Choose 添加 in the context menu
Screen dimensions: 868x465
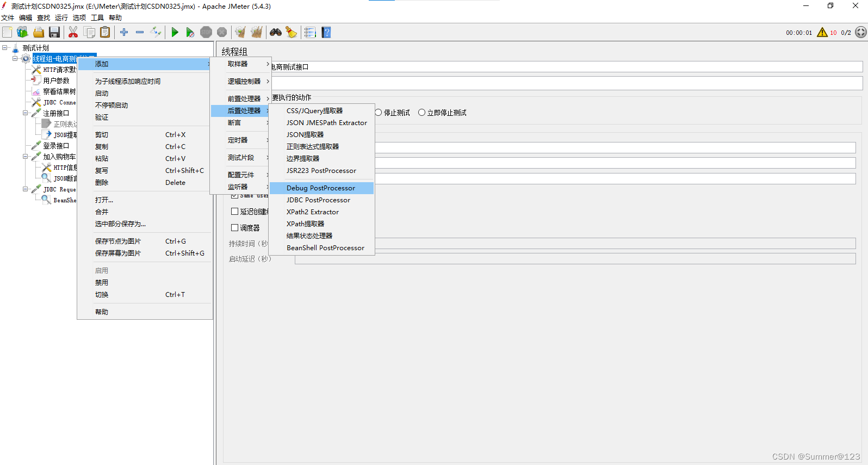pyautogui.click(x=145, y=64)
